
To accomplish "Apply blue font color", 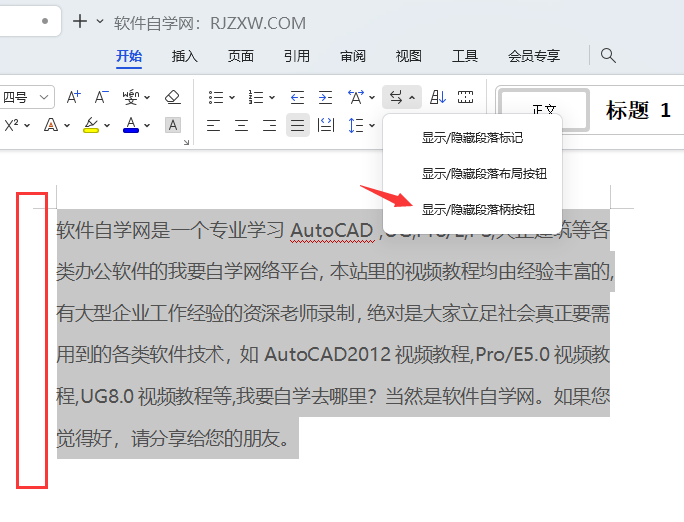I will point(131,125).
